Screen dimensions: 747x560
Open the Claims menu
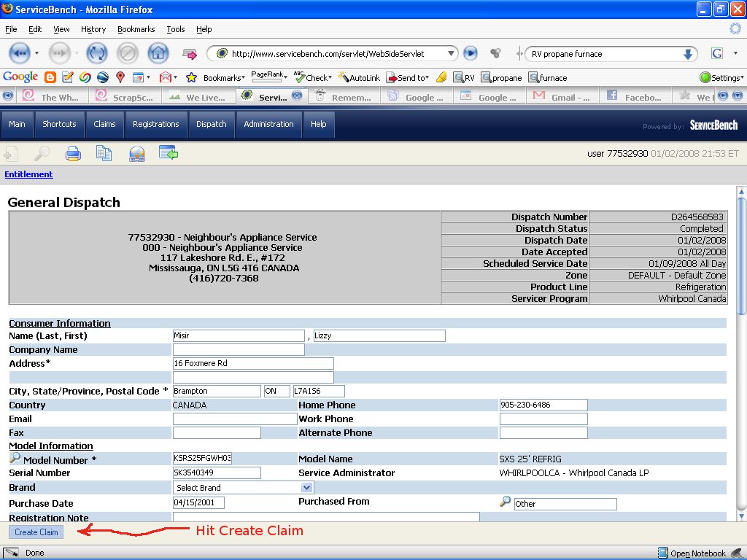(x=104, y=124)
